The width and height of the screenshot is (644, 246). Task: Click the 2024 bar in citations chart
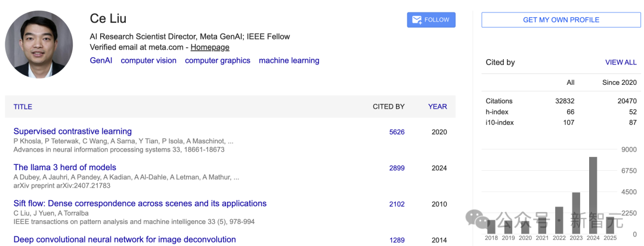593,195
